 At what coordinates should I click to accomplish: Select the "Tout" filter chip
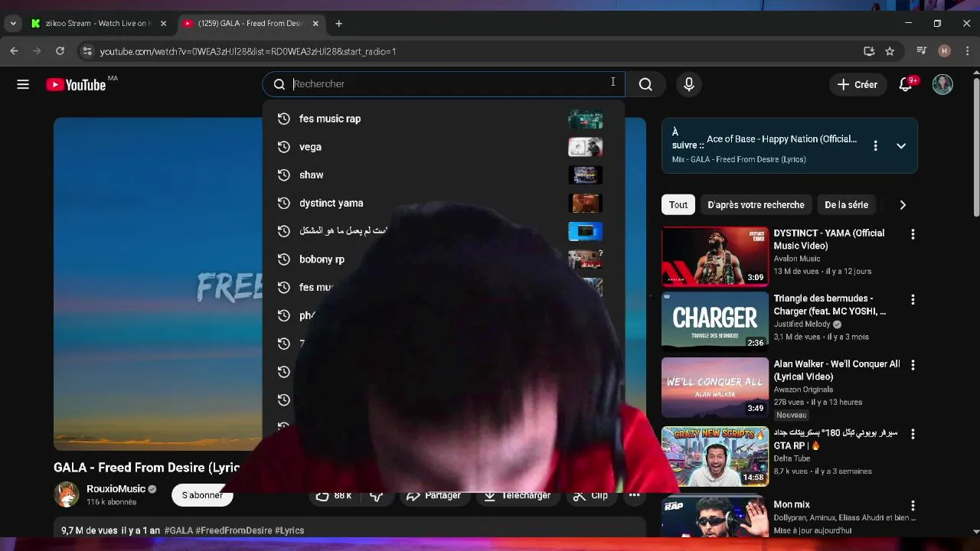click(x=678, y=204)
